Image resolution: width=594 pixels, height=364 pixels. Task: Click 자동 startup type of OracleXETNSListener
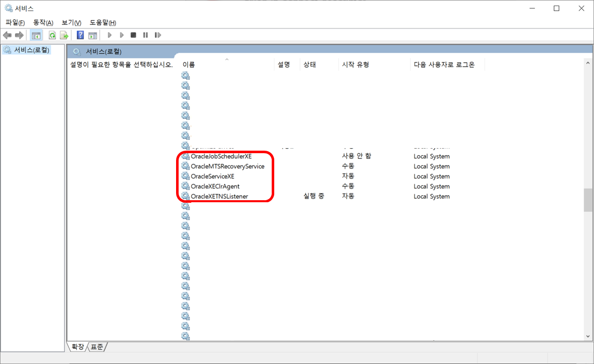(348, 196)
